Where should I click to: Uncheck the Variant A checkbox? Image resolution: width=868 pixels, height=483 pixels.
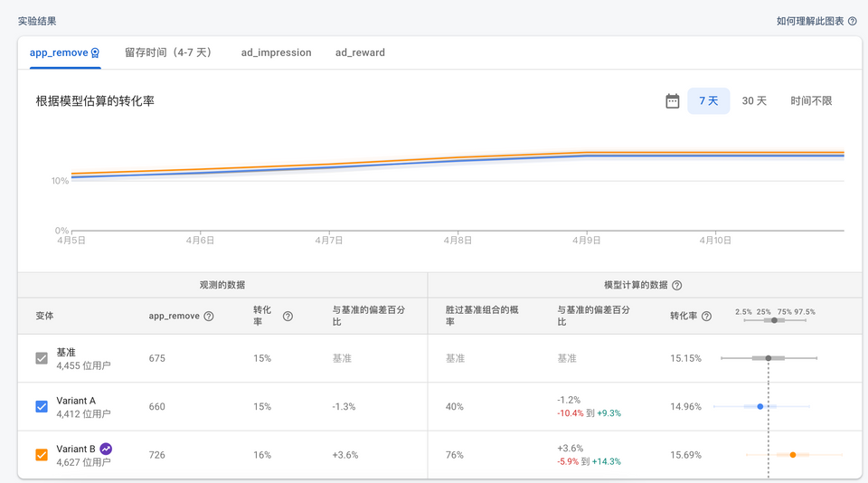[x=42, y=406]
